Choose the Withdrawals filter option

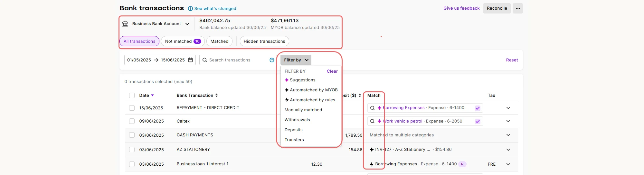pyautogui.click(x=297, y=120)
